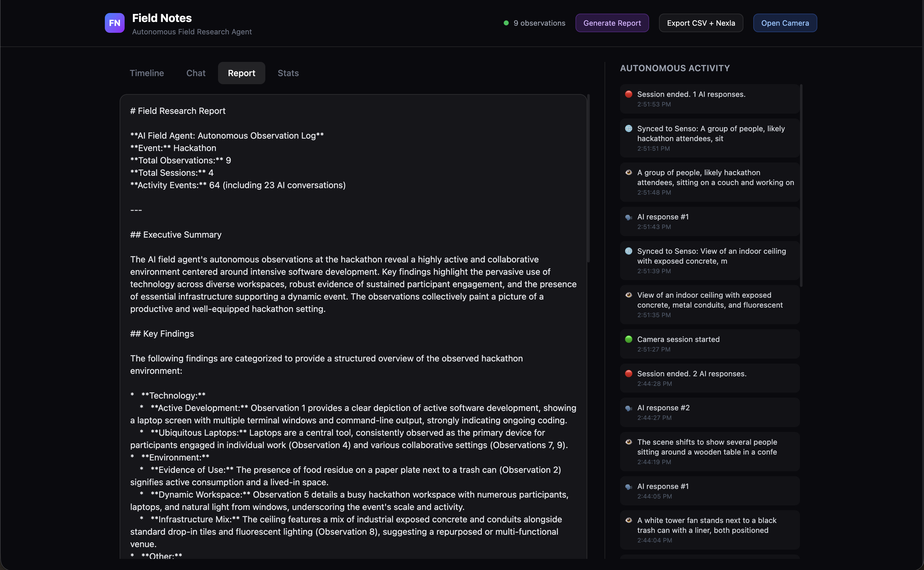924x570 pixels.
Task: Switch to the Timeline tab
Action: coord(147,73)
